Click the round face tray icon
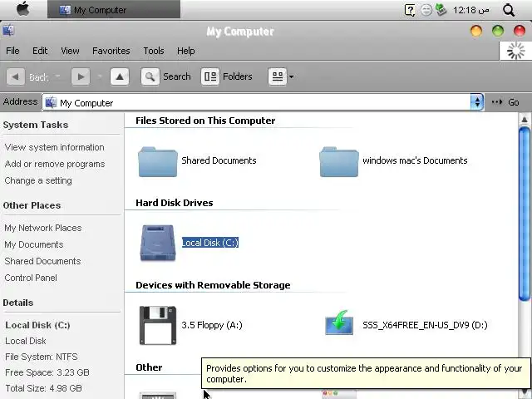 [x=426, y=10]
